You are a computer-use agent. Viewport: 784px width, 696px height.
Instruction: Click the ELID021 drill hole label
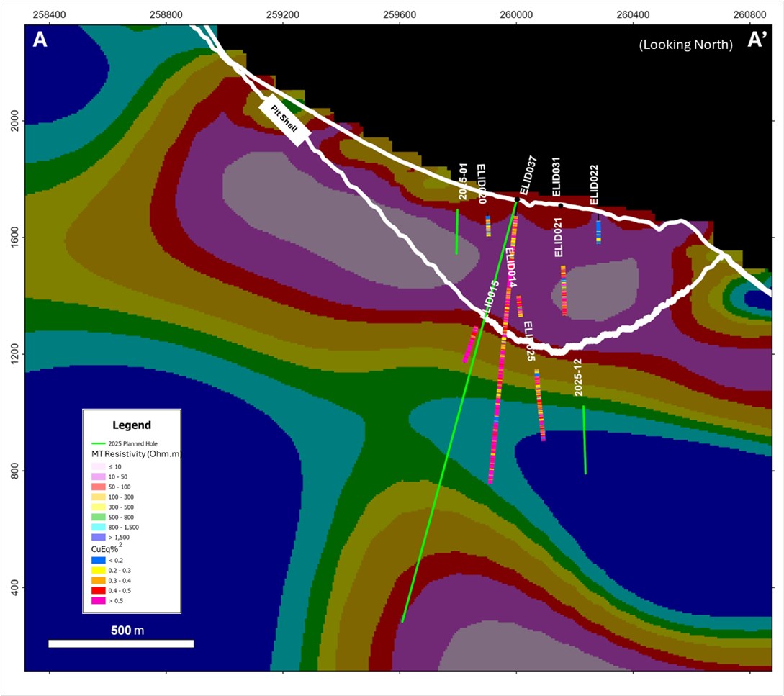coord(559,238)
